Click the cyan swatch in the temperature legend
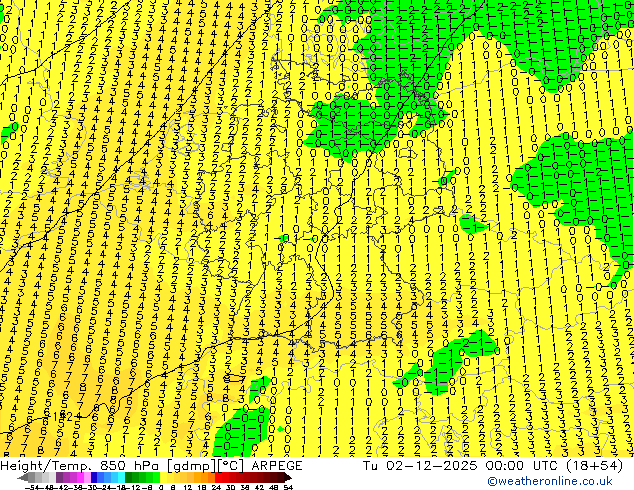This screenshot has height=490, width=634. (121, 477)
